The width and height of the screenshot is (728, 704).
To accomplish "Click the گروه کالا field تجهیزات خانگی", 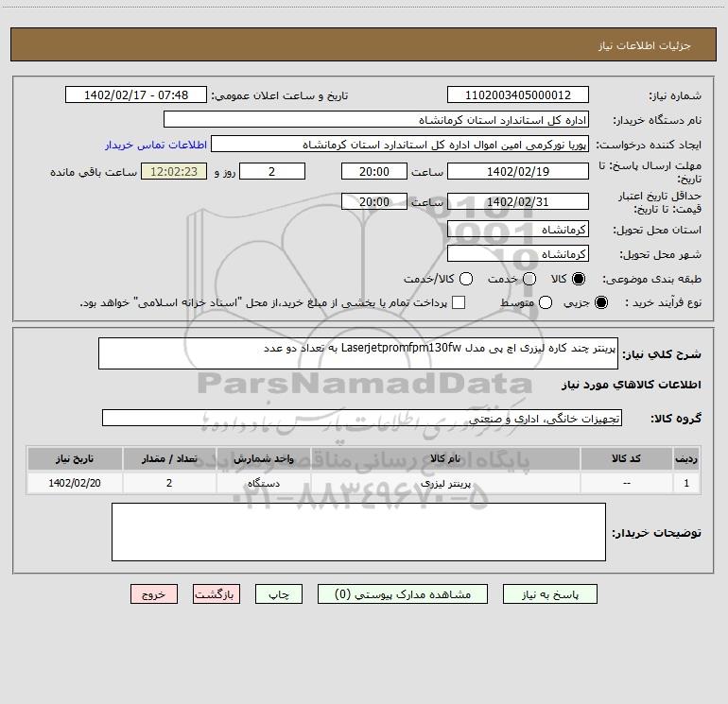I will [x=362, y=418].
